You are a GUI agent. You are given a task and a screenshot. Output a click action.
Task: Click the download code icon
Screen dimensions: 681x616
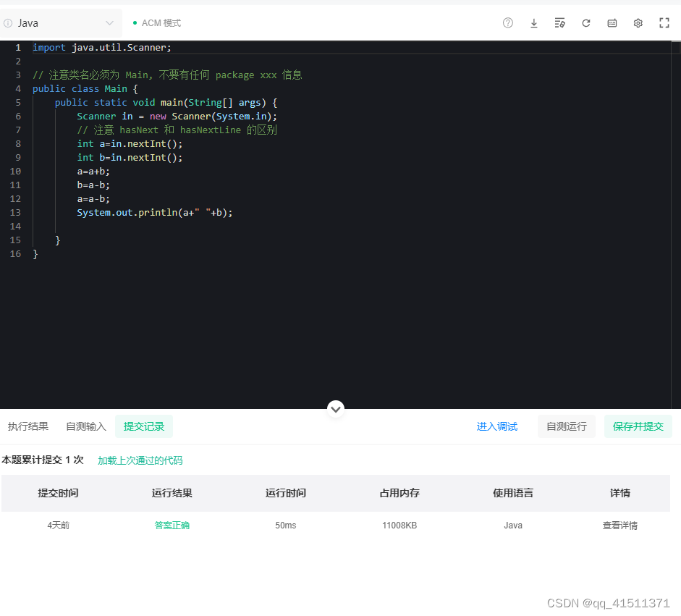(x=534, y=23)
